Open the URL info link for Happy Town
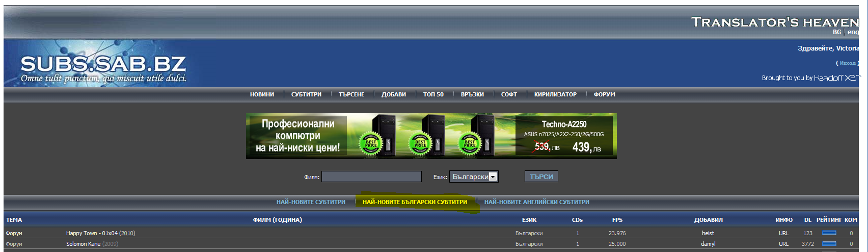 783,233
